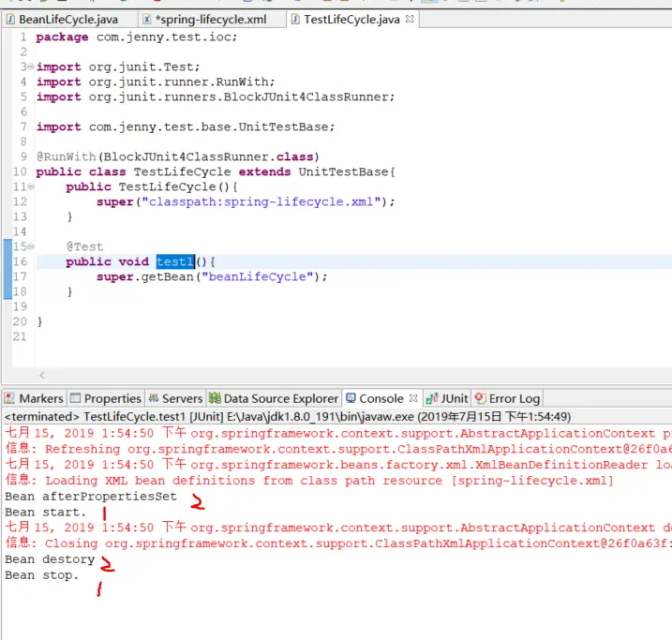
Task: Click the XmlBeanDefinitionReader timestamp log line
Action: [x=338, y=465]
